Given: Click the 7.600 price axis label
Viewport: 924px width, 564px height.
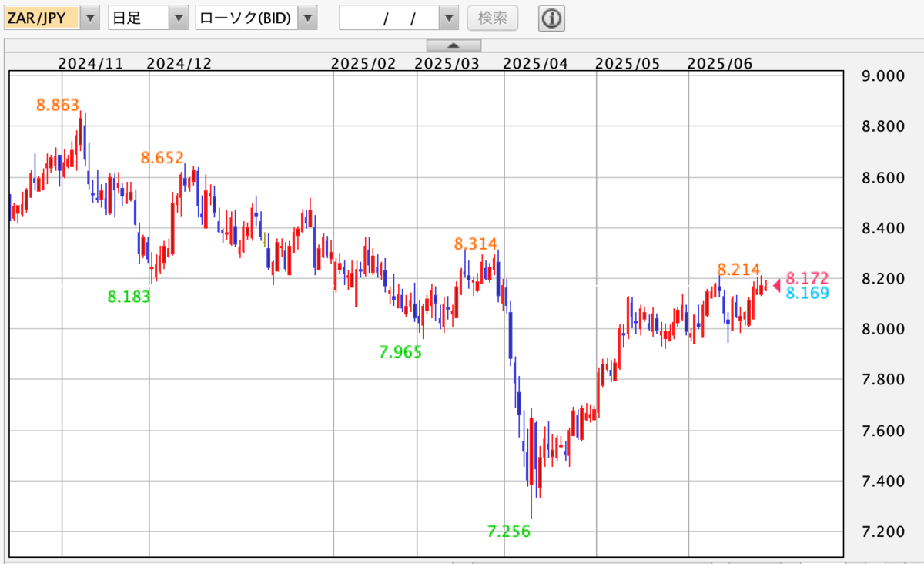Looking at the screenshot, I should 883,431.
